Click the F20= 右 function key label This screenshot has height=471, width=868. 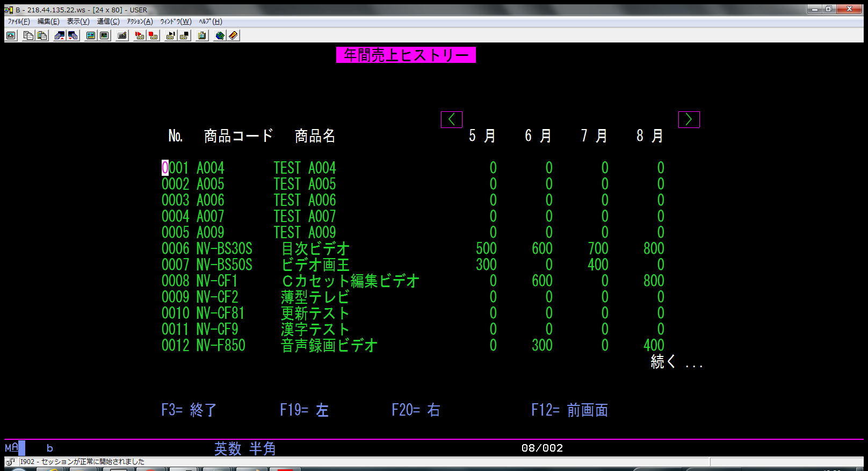coord(416,410)
